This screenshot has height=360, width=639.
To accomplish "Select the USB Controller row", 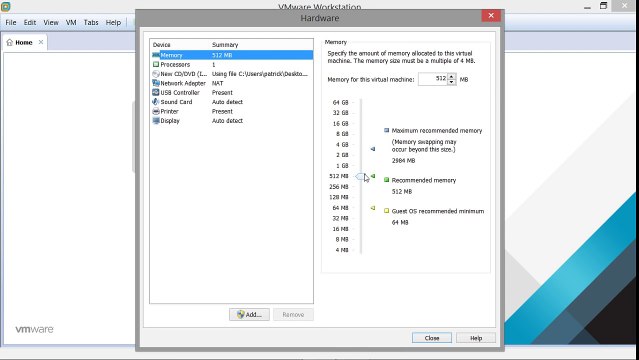I will click(x=232, y=93).
